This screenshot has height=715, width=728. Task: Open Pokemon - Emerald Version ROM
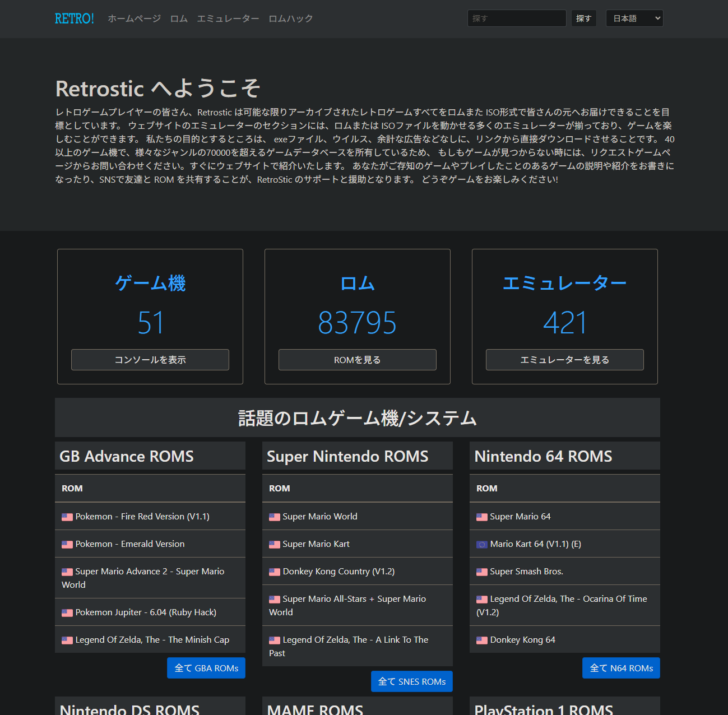coord(130,544)
